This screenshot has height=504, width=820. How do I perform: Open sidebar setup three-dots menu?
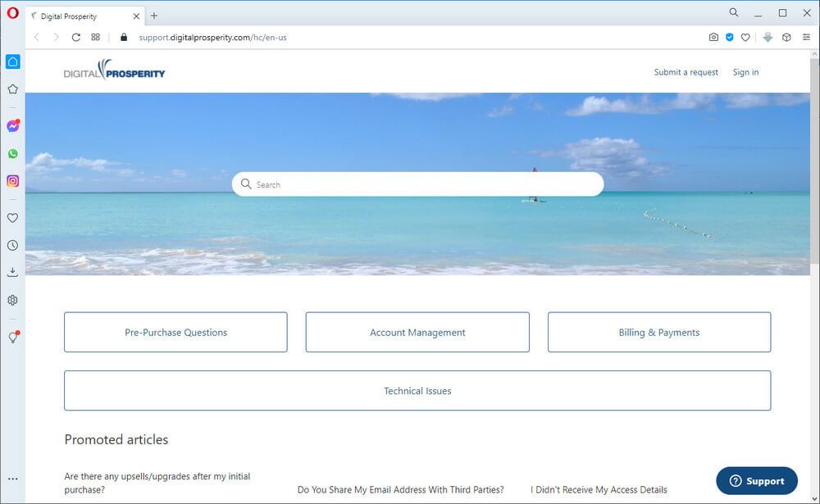(x=12, y=479)
